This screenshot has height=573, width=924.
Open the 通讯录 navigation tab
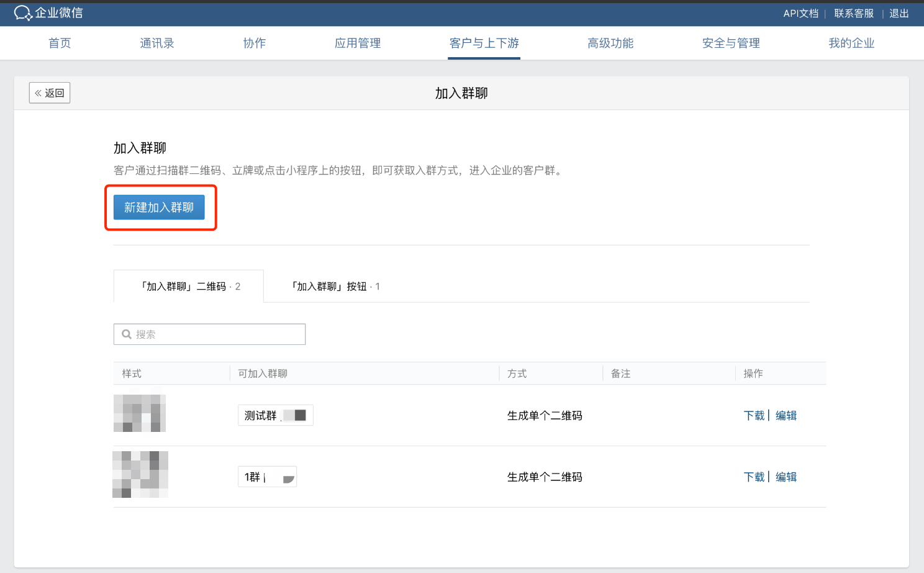pos(157,43)
